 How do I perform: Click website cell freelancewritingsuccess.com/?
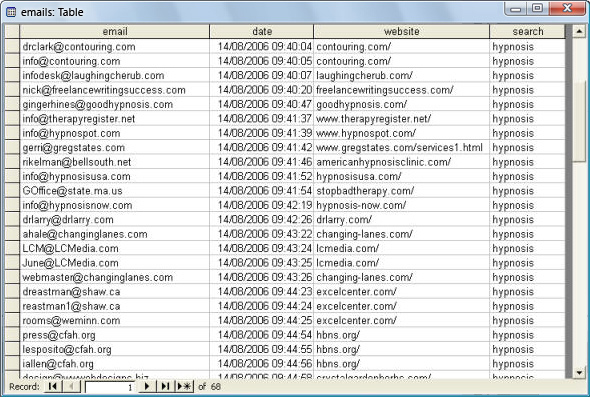401,90
